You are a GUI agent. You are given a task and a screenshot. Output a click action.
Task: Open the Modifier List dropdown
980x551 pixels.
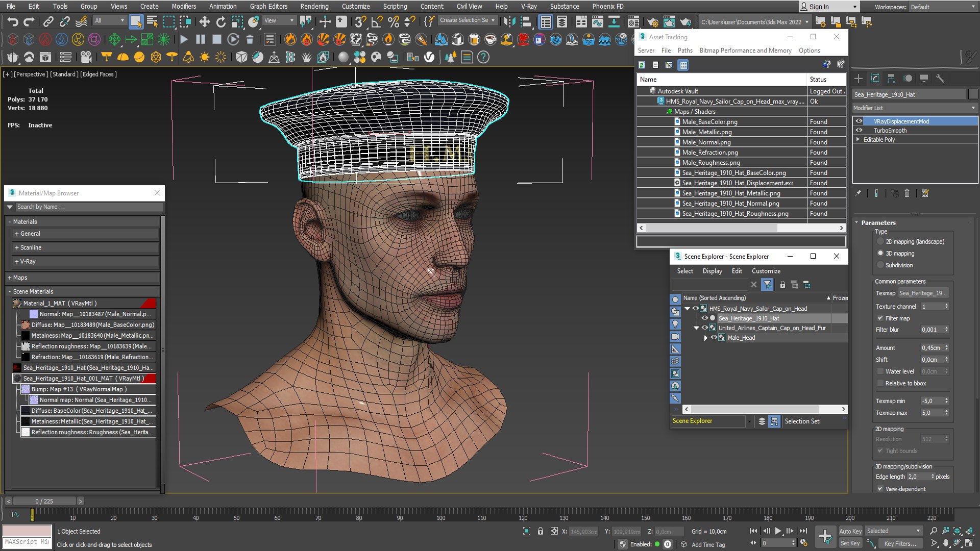[915, 108]
